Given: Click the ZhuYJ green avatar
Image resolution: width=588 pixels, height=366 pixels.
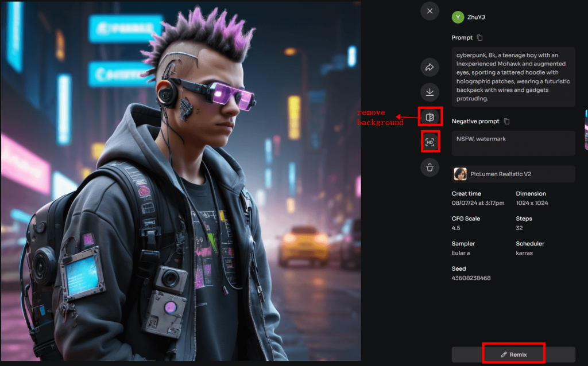Looking at the screenshot, I should 458,17.
